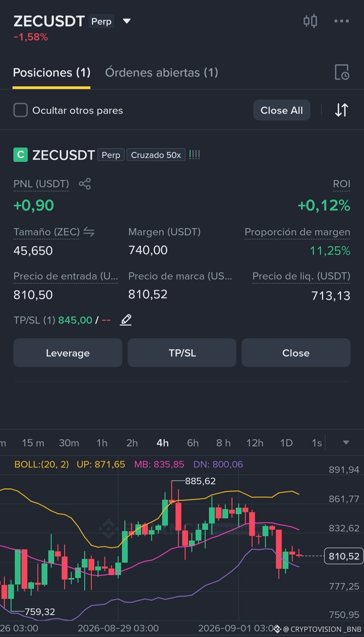Open the Cruzado 50x margin mode selector
This screenshot has height=637, width=364.
[156, 155]
